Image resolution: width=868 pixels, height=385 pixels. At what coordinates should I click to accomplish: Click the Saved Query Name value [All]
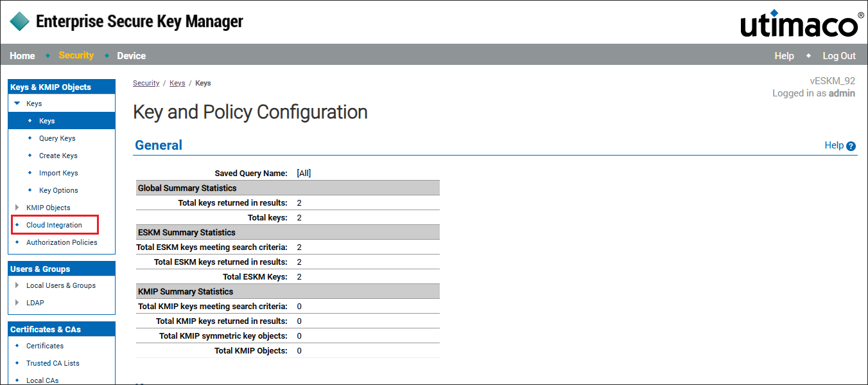(304, 173)
